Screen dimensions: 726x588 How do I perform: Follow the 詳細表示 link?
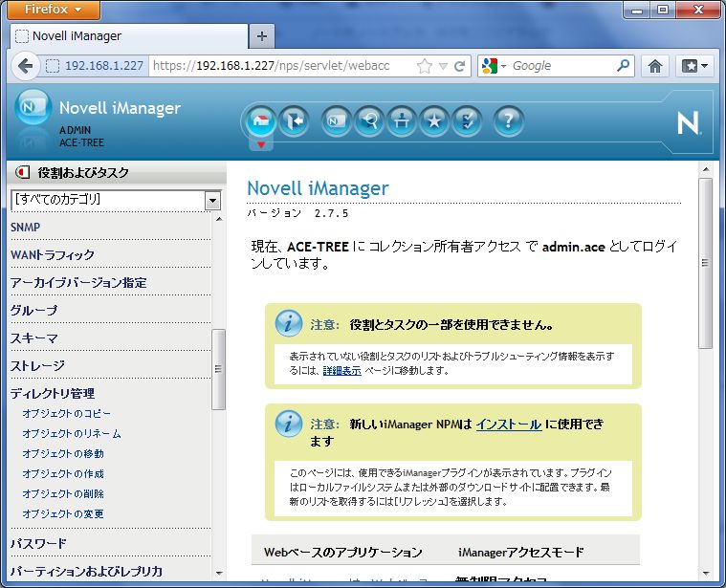[x=341, y=371]
